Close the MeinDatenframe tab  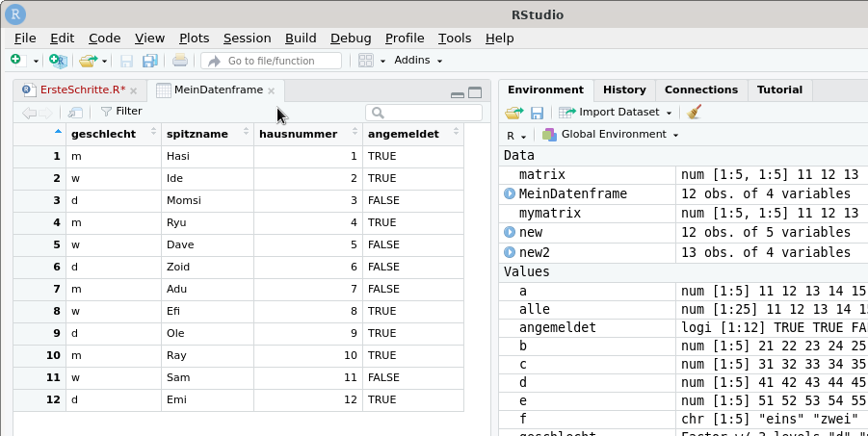coord(271,90)
